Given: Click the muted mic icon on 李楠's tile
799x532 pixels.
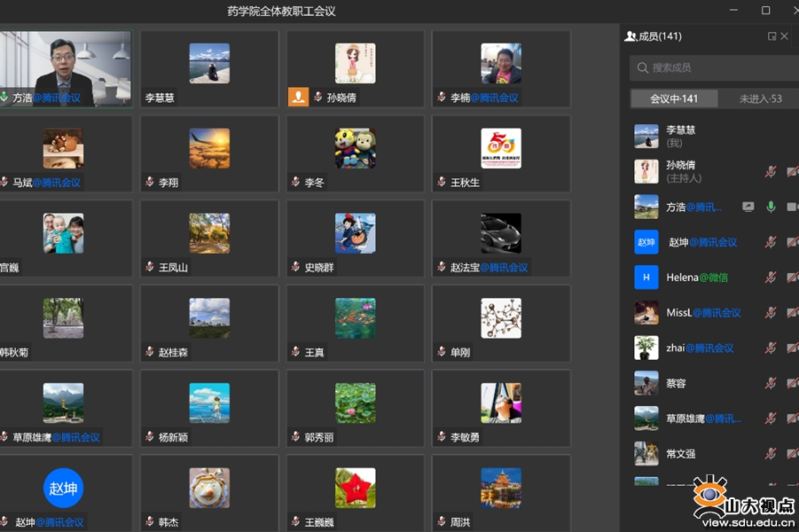Looking at the screenshot, I should pos(441,98).
